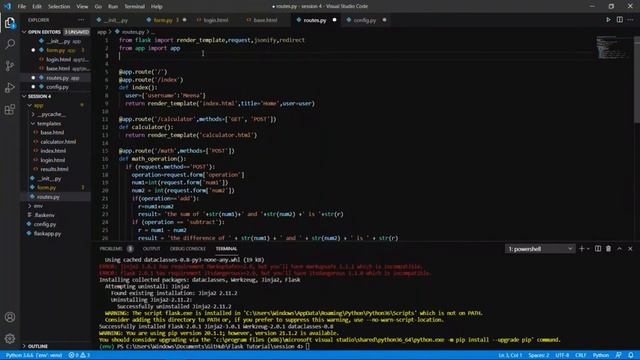Click the VS Code logo icon
This screenshot has width=640, height=360.
point(7,6)
